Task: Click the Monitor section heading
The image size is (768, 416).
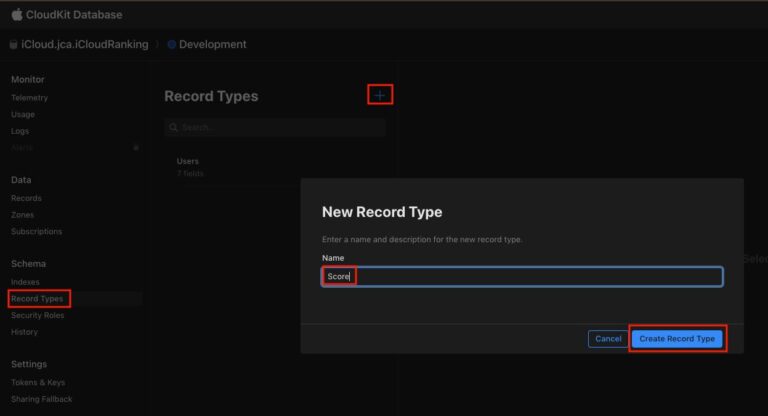Action: pyautogui.click(x=28, y=79)
